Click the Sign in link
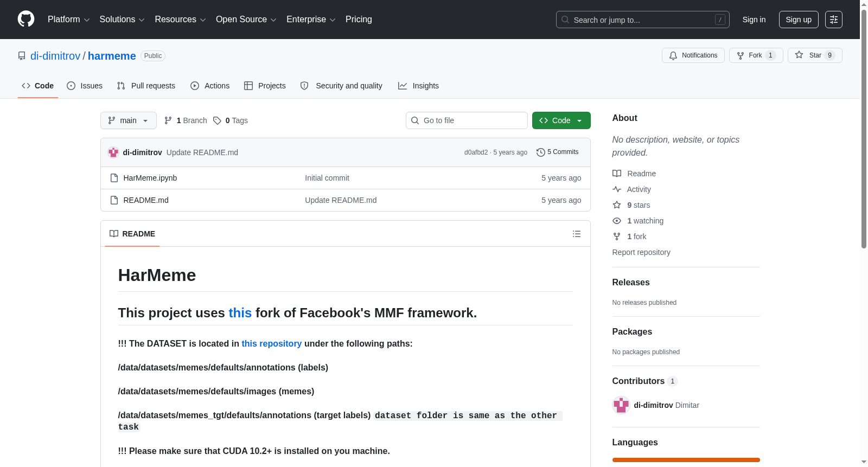868x467 pixels. pyautogui.click(x=754, y=20)
